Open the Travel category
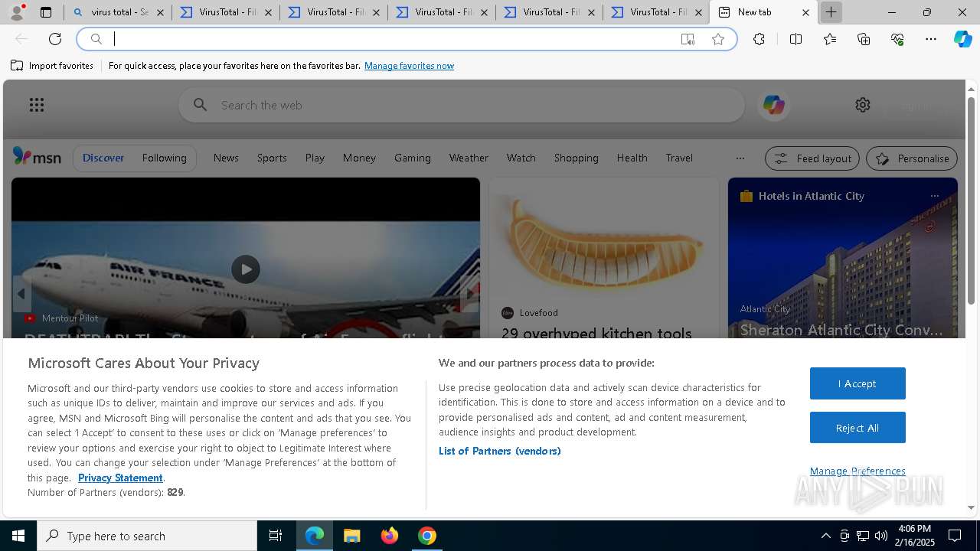Viewport: 980px width, 551px height. click(x=679, y=158)
